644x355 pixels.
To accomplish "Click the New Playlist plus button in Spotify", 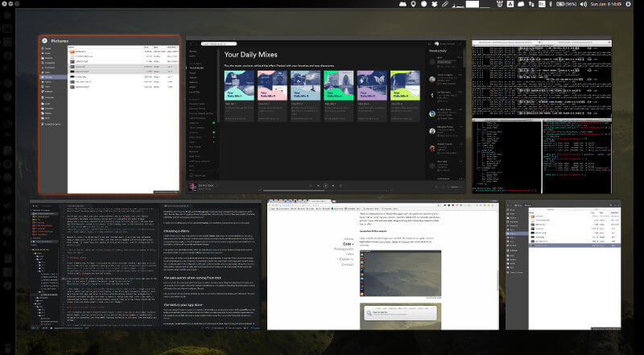I will (191, 175).
